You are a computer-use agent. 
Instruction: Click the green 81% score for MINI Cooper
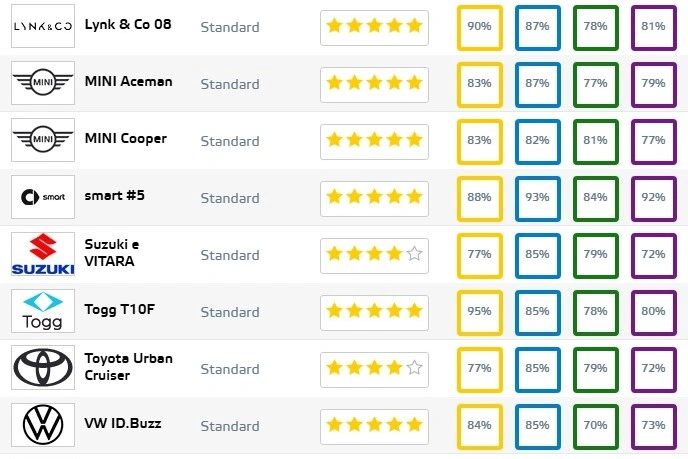[595, 141]
